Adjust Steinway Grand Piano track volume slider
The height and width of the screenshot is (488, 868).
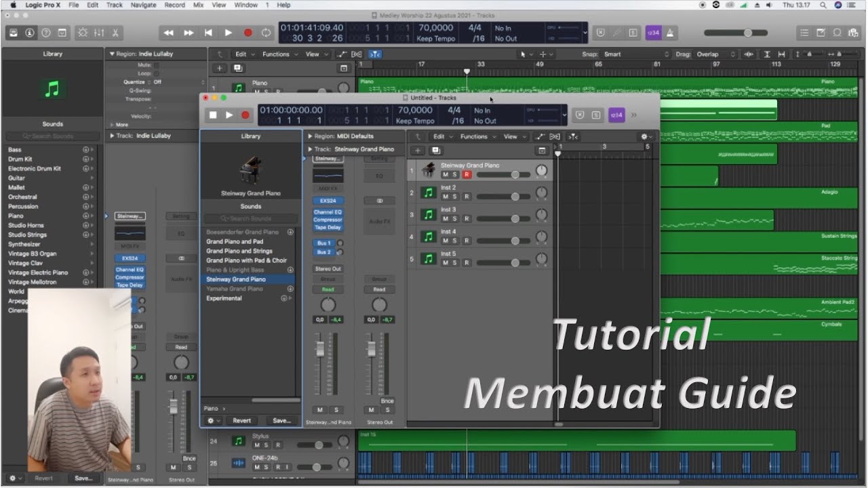coord(504,175)
